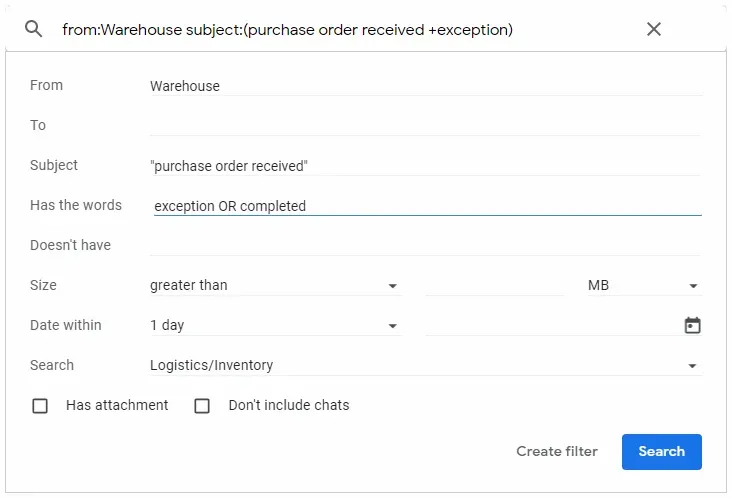
Task: Open the MB size unit dropdown
Action: point(644,285)
